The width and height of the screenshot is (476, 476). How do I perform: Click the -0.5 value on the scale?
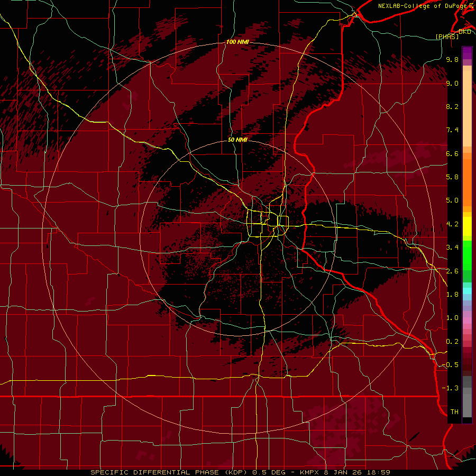[450, 365]
